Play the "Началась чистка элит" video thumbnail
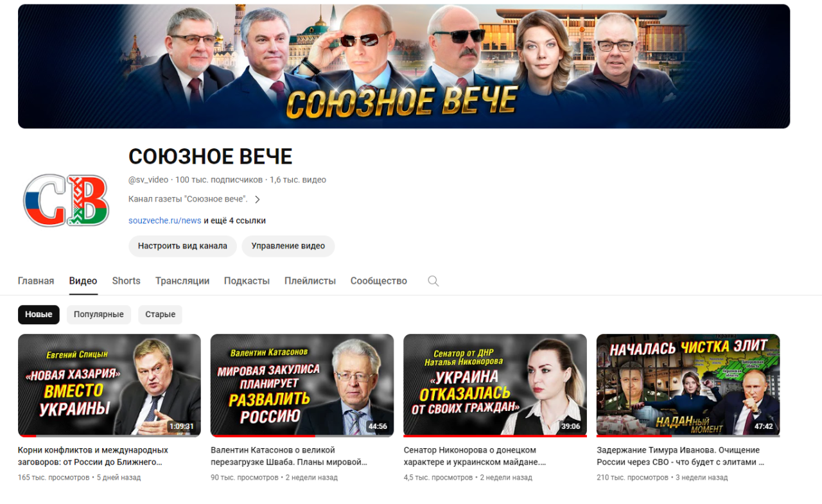Viewport: 822px width, 504px height. 688,385
